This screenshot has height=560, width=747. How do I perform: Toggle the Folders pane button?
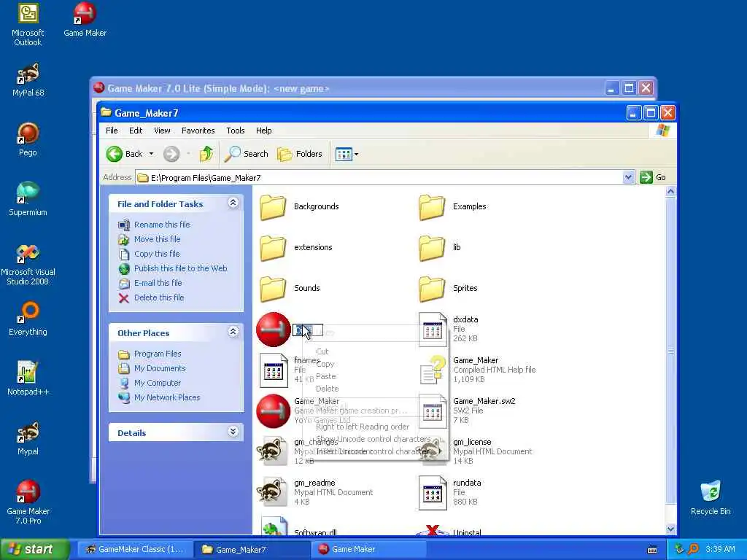[x=300, y=154]
